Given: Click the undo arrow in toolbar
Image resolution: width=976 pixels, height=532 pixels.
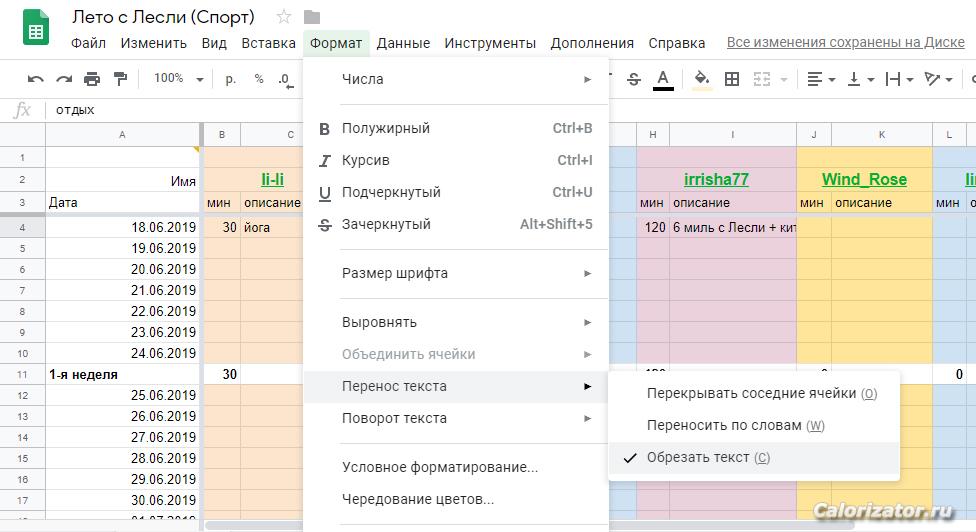Looking at the screenshot, I should (36, 79).
